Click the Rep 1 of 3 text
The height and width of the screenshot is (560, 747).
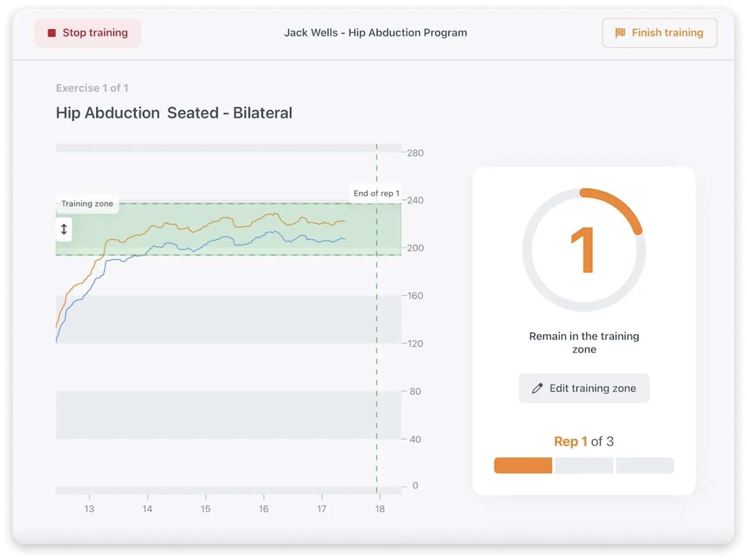[584, 441]
